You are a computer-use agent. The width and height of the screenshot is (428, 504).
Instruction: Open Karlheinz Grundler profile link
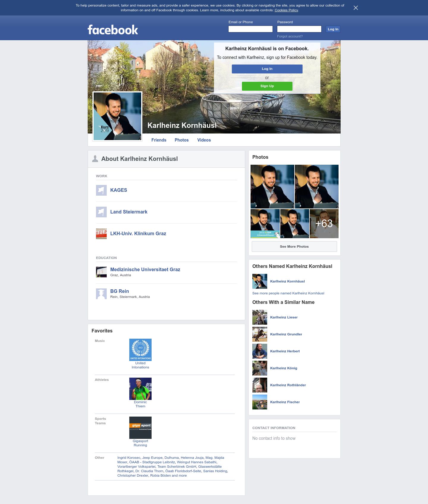click(286, 334)
